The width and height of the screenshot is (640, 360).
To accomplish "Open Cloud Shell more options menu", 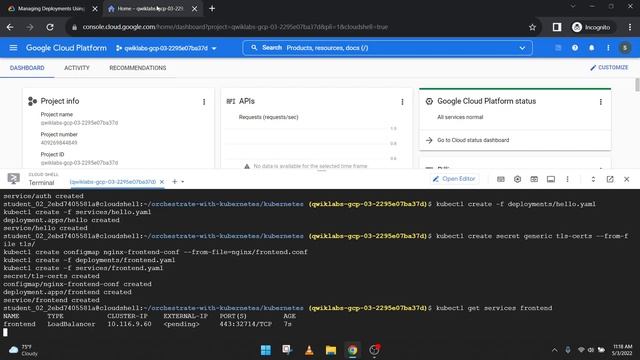I will coord(567,179).
